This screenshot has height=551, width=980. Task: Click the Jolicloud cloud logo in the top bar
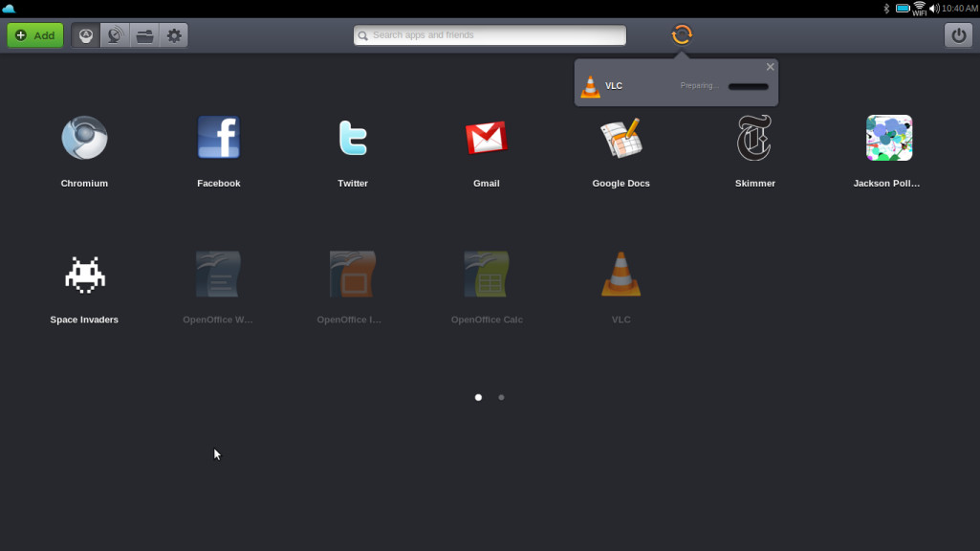tap(9, 8)
